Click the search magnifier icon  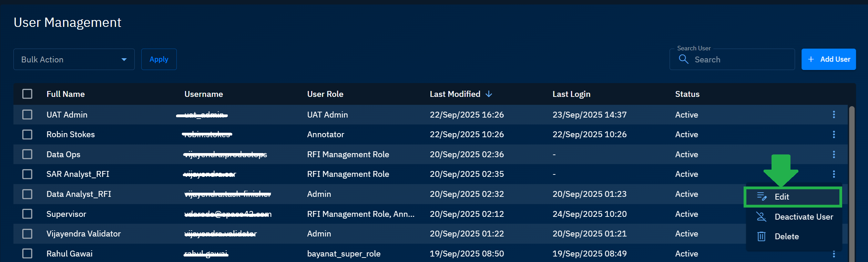coord(683,59)
